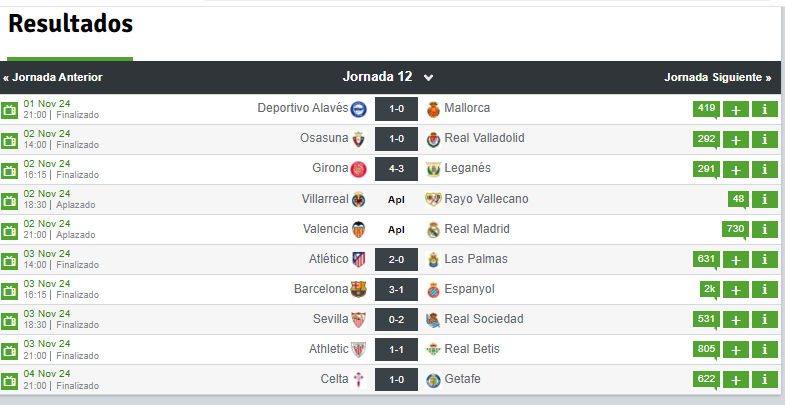
Task: Expand plus icon for Osasuna vs Real Valladolid
Action: pos(735,139)
